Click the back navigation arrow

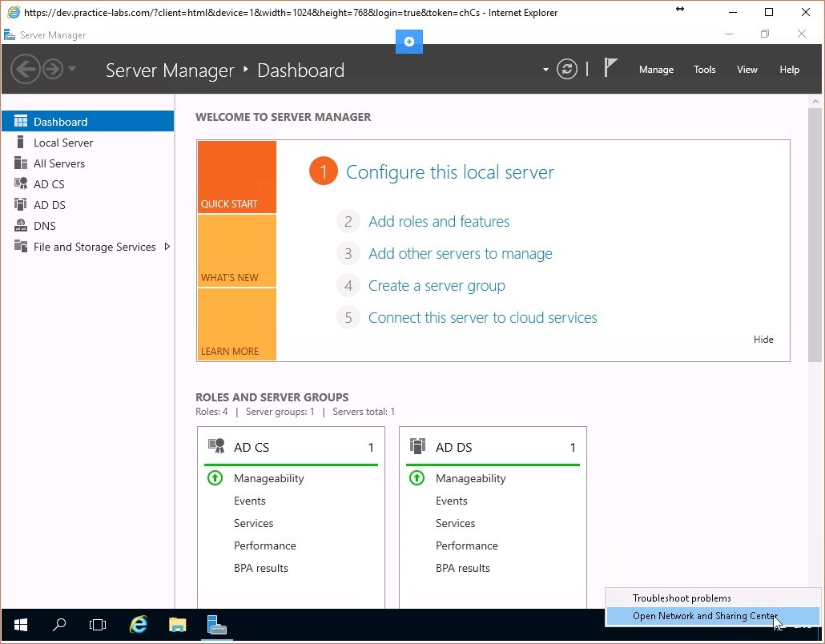point(26,70)
